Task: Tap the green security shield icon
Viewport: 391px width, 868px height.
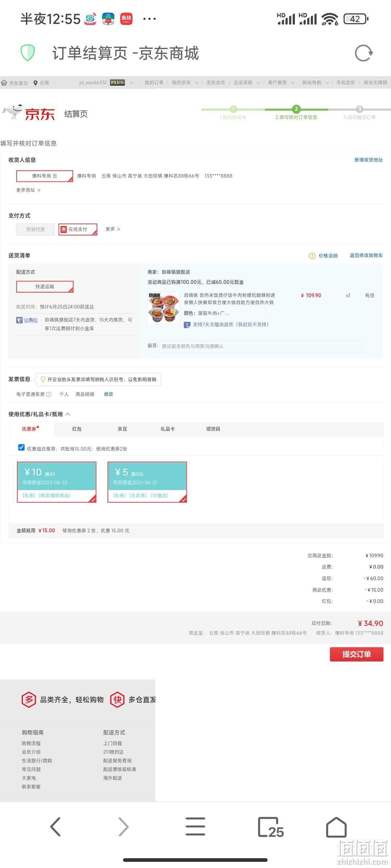Action: click(x=28, y=53)
